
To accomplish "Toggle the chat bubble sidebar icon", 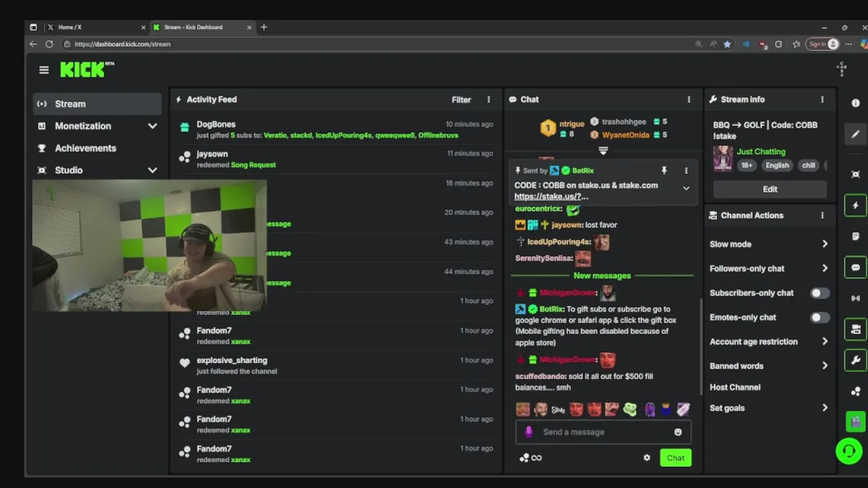I will tap(856, 268).
